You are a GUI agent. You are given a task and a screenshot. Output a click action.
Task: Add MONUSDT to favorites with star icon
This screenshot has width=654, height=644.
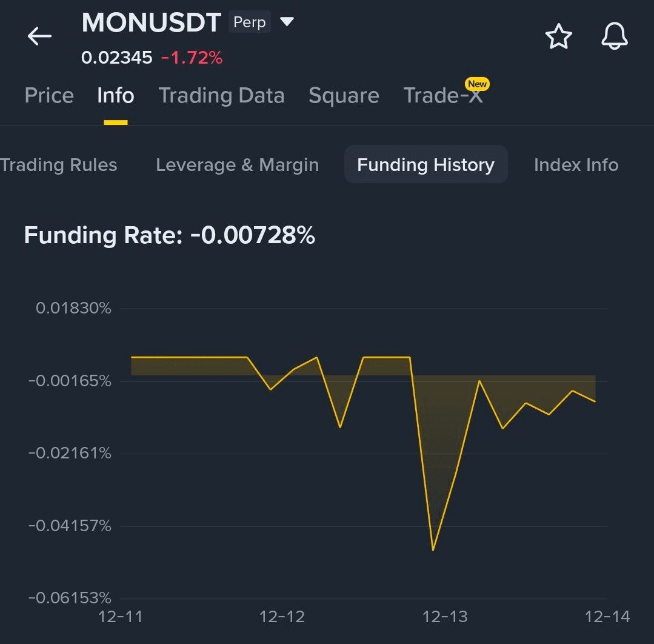tap(558, 37)
